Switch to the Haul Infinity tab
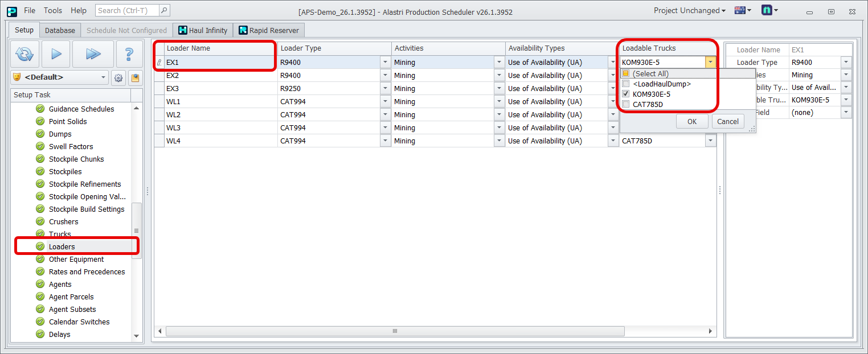The image size is (868, 354). [x=203, y=30]
